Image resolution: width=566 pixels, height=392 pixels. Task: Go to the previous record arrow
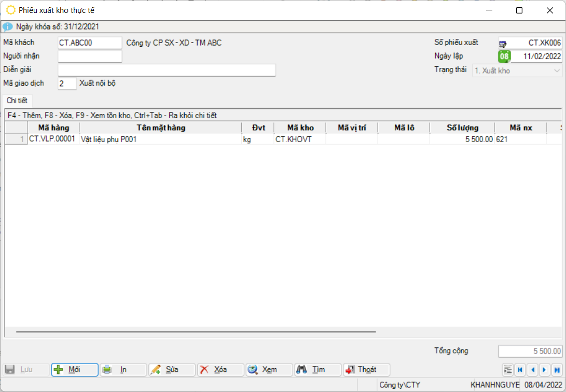pos(532,370)
